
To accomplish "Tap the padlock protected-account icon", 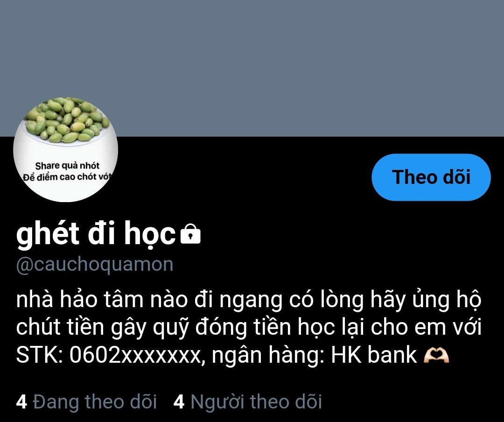I will (x=190, y=234).
